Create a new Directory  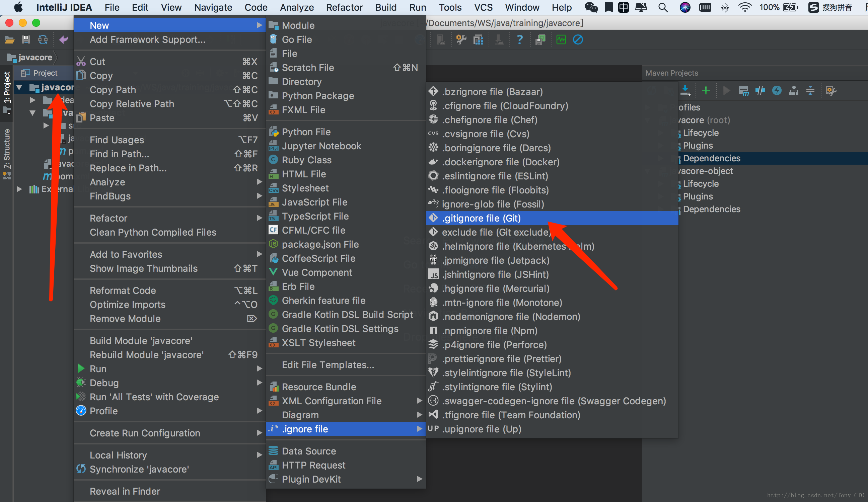(x=346, y=82)
